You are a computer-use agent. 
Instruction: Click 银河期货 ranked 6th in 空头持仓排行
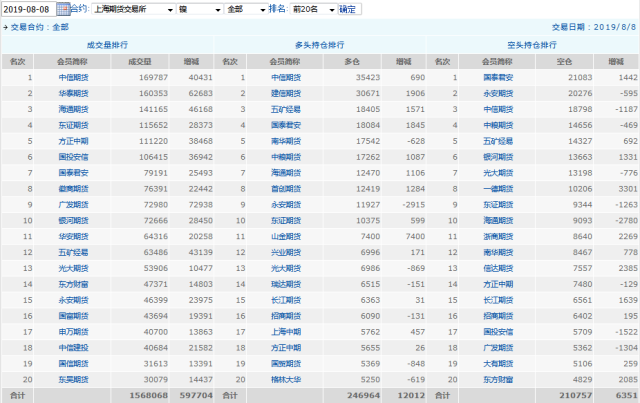pos(498,157)
